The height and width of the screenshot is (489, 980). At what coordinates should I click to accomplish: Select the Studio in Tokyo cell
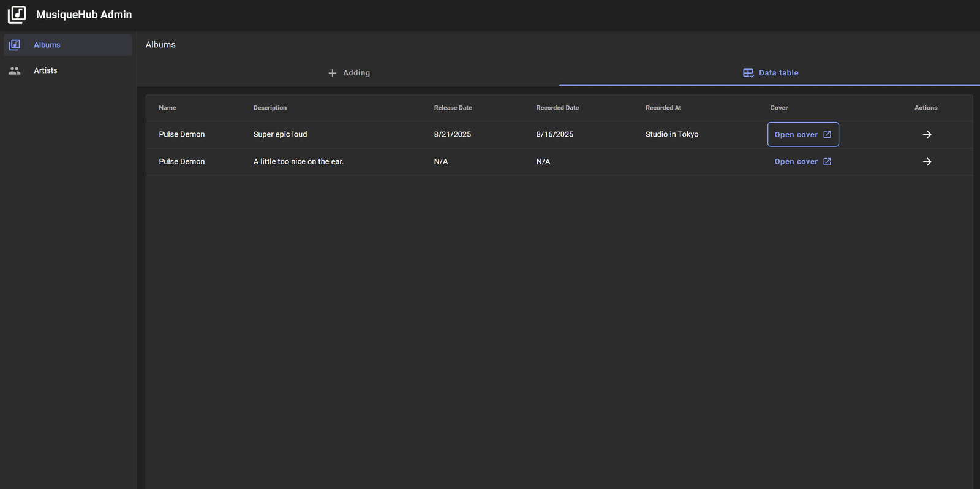tap(672, 134)
